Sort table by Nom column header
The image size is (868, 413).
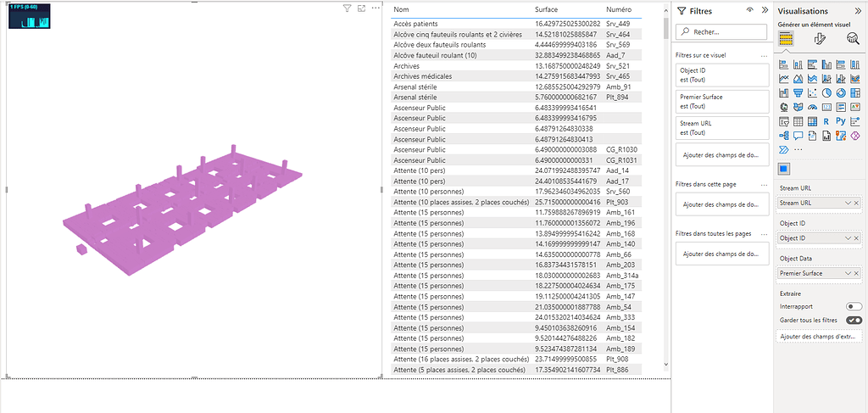click(400, 10)
